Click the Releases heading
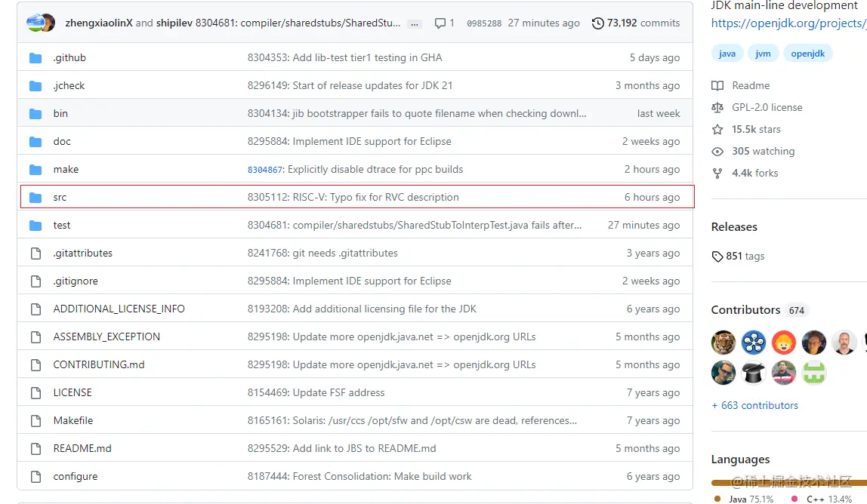 click(x=734, y=227)
